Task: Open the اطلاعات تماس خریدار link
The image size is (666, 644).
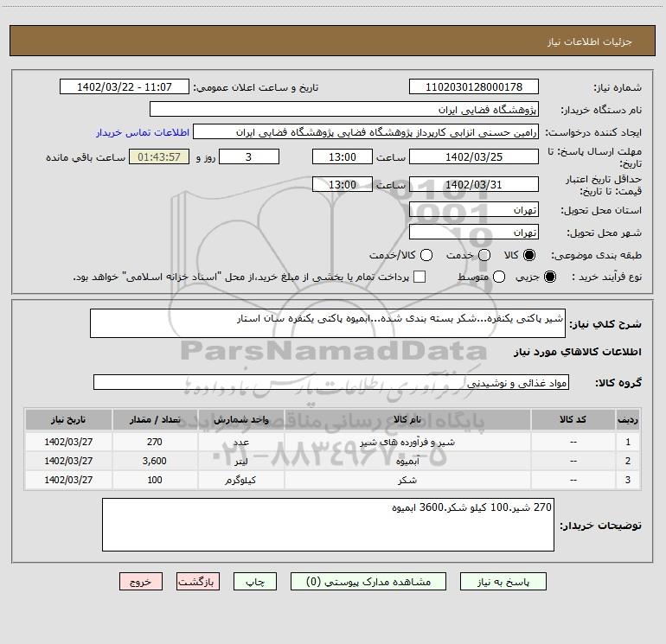Action: 143,132
